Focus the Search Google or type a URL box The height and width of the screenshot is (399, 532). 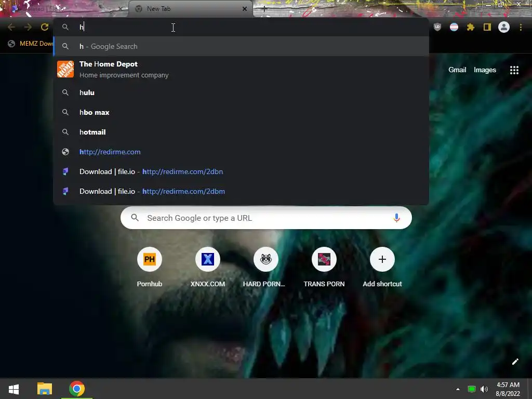266,218
